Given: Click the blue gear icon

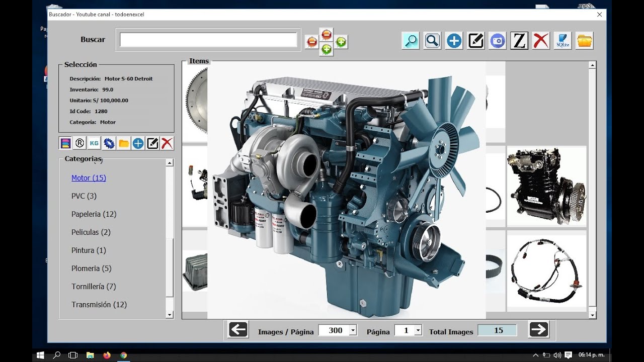Looking at the screenshot, I should click(x=109, y=143).
